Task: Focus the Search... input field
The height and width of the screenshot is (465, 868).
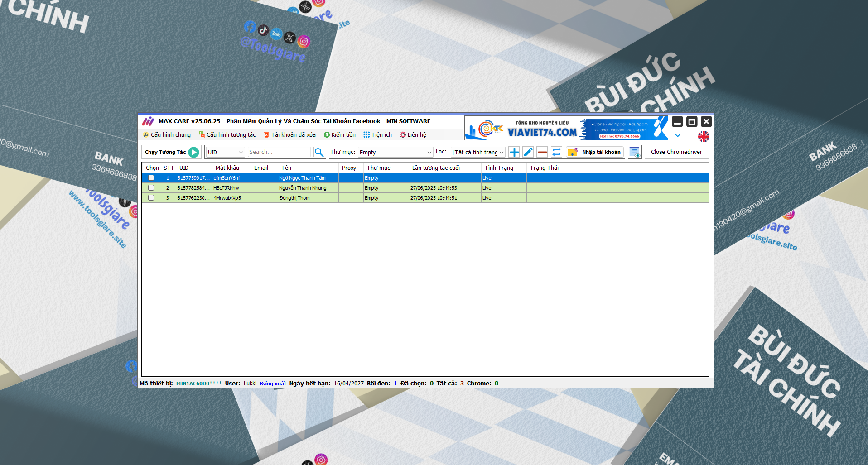Action: (x=279, y=152)
